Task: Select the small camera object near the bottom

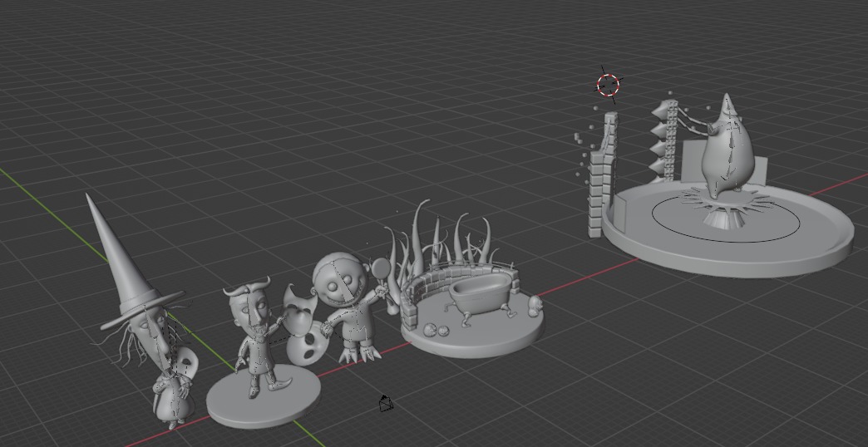Action: coord(387,403)
